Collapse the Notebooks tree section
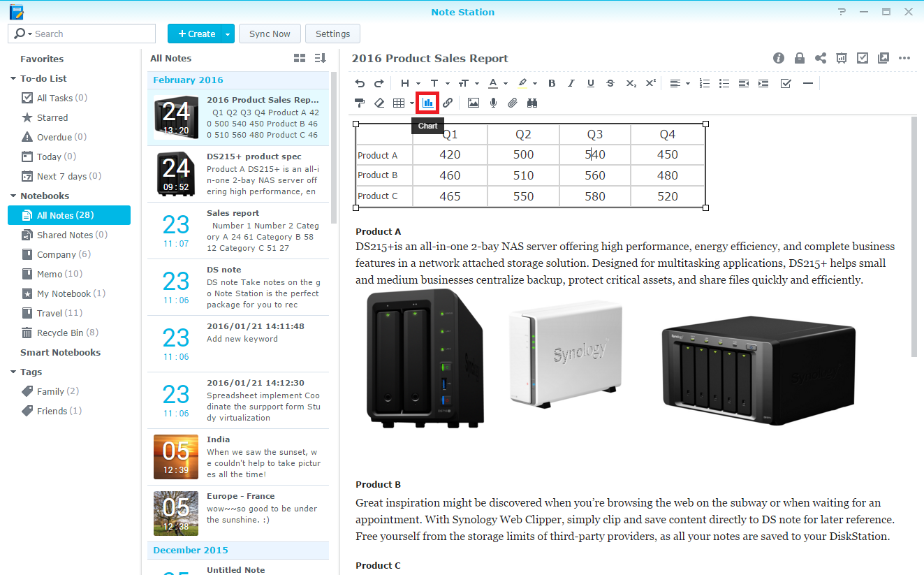The width and height of the screenshot is (924, 575). [13, 196]
